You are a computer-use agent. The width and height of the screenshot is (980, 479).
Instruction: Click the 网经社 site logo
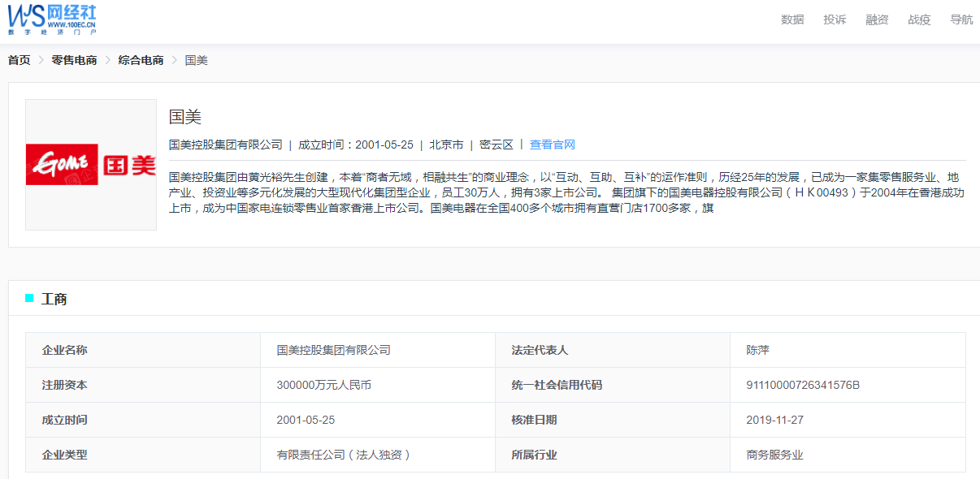tap(52, 18)
